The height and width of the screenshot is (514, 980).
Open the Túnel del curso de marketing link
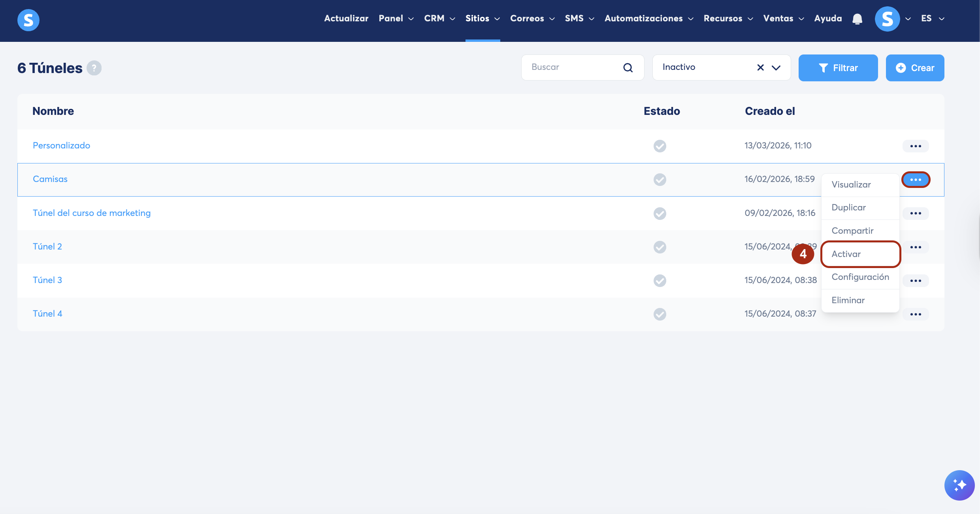(92, 213)
